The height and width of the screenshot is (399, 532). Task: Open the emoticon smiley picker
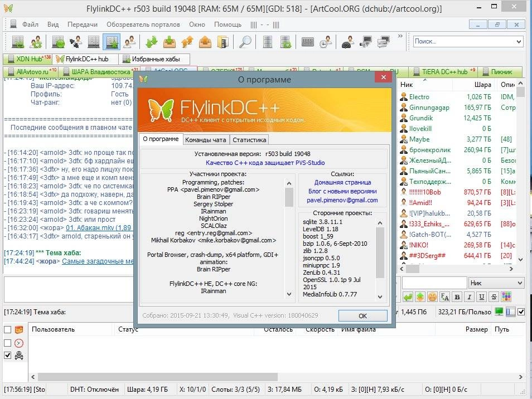tap(432, 297)
